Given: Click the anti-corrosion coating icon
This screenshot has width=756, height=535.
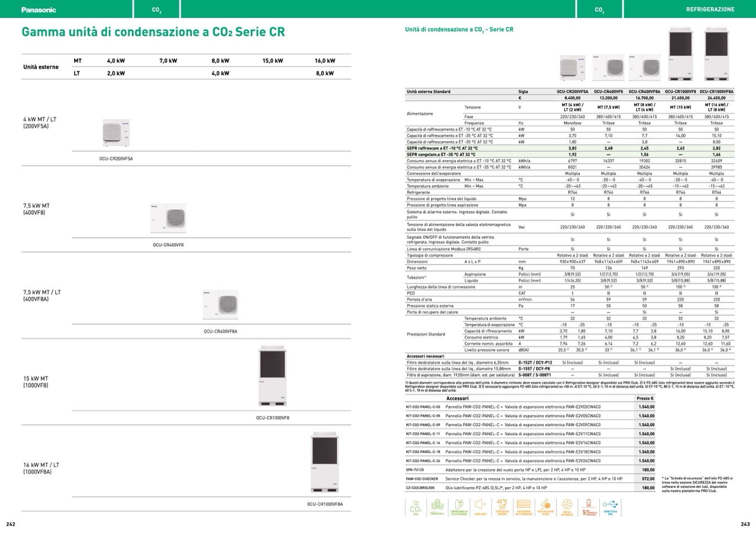Looking at the screenshot, I should pos(524,508).
